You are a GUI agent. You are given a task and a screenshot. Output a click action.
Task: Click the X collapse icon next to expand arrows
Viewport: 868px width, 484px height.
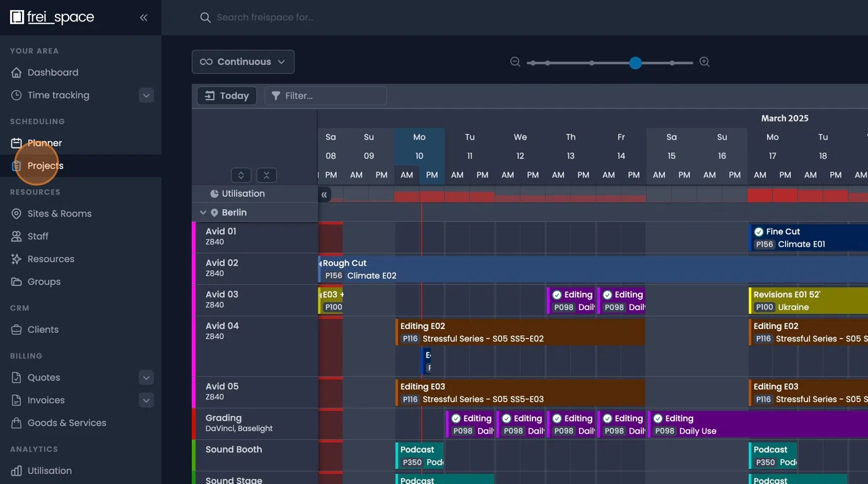pyautogui.click(x=267, y=175)
